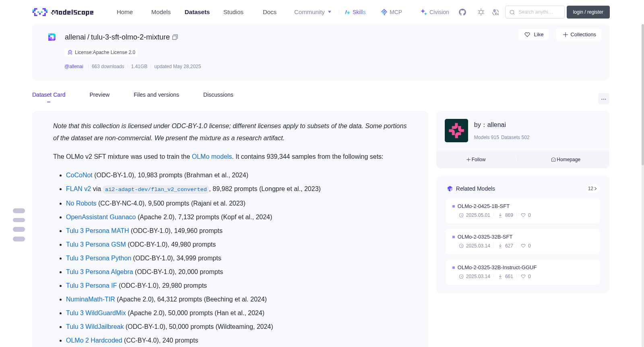Click the allenai / tulu-3-sft-olmo-2-mixture title
Screen dimensions: 644x347
click(x=117, y=37)
